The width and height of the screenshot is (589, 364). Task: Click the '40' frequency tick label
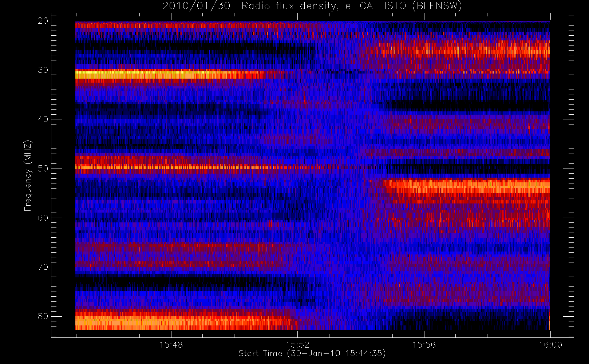(x=43, y=119)
